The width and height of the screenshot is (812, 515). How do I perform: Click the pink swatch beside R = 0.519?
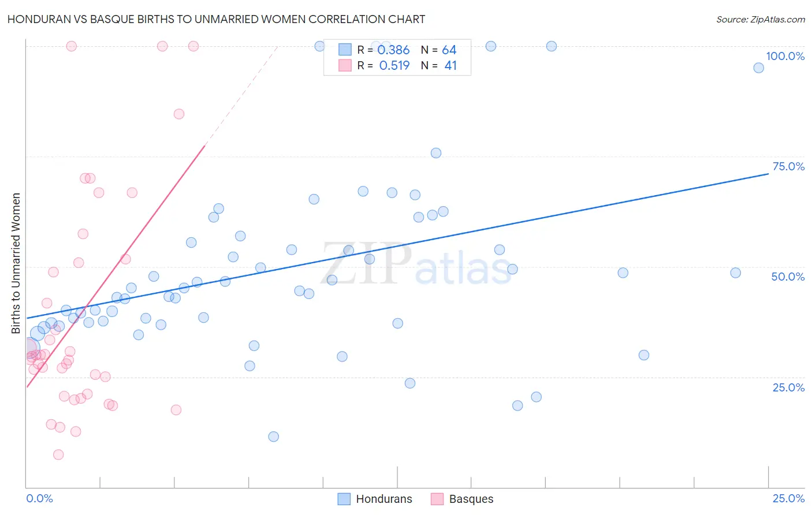click(345, 65)
